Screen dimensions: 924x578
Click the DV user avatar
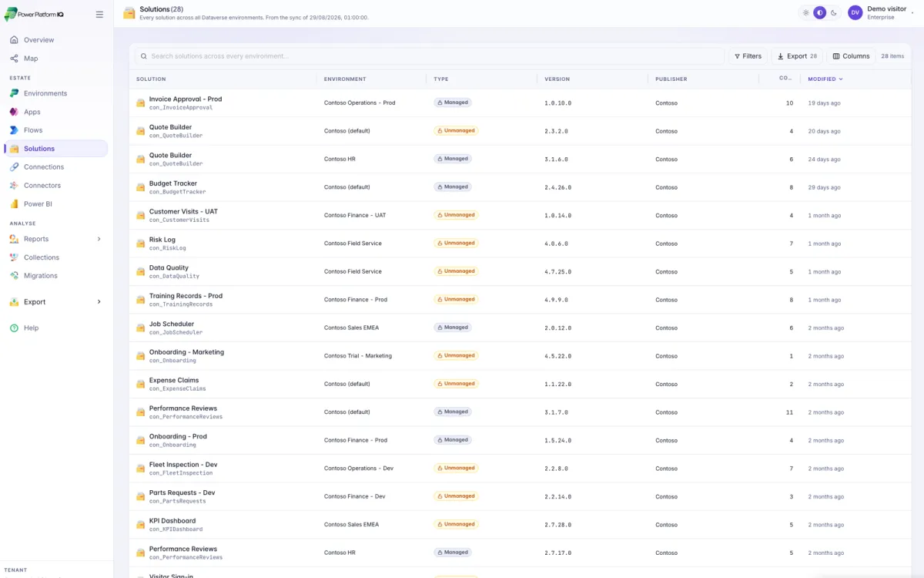pos(855,12)
